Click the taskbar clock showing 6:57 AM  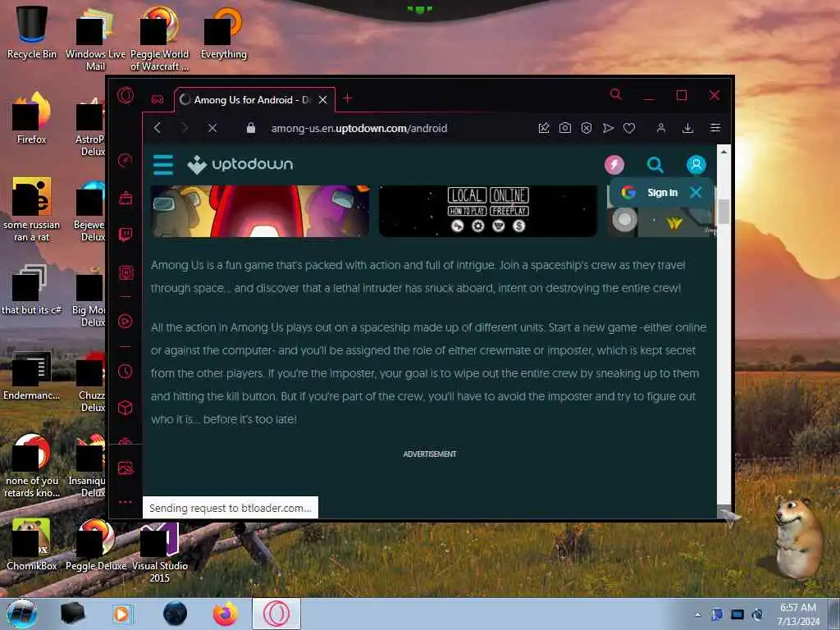(x=797, y=614)
